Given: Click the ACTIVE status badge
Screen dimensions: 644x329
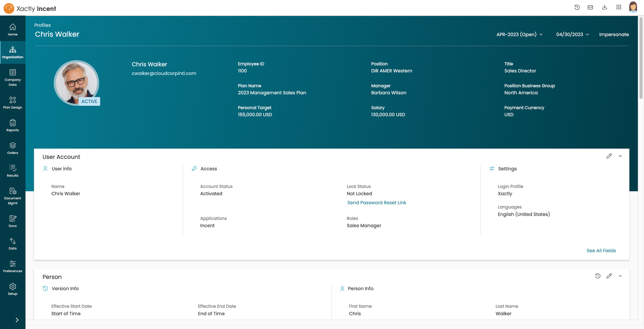Looking at the screenshot, I should click(89, 101).
